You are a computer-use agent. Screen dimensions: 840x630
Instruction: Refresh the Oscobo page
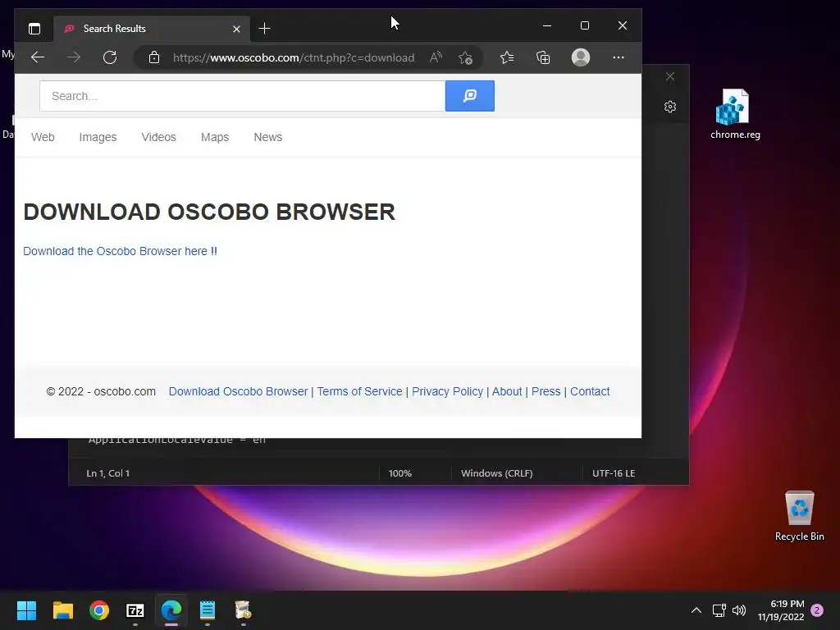110,57
